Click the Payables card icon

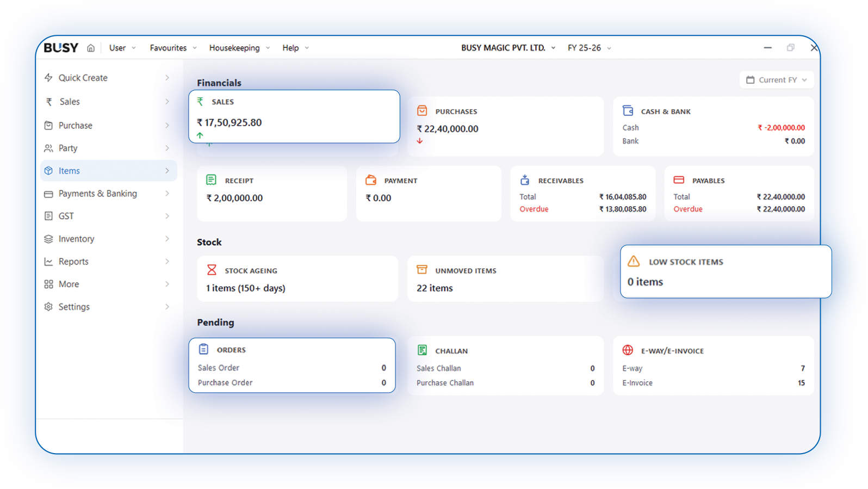(679, 179)
